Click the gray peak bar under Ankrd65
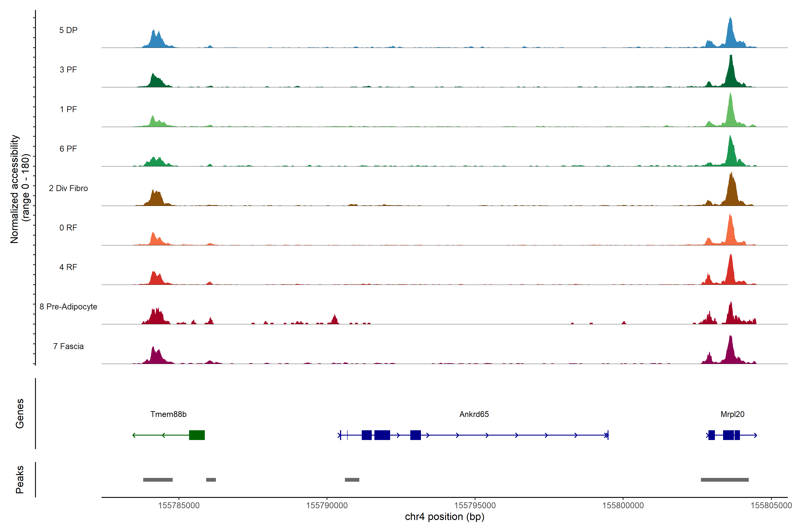This screenshot has height=532, width=798. (x=352, y=480)
